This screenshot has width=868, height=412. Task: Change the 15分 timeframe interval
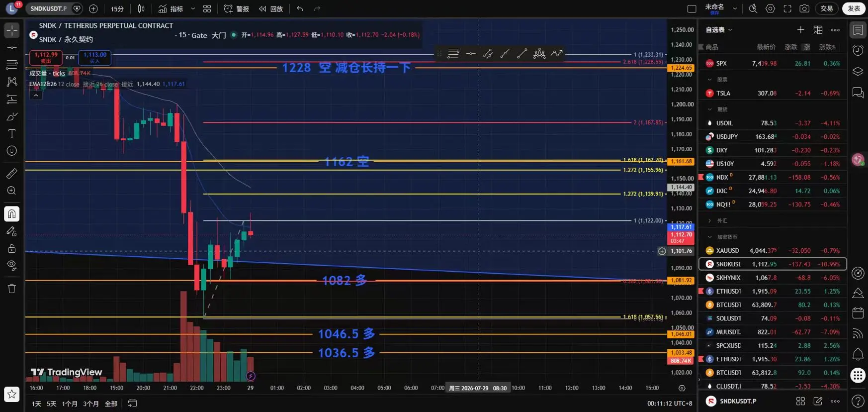[x=117, y=8]
